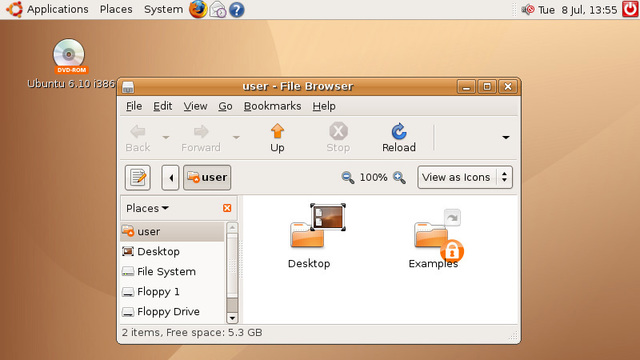Toggle the text-based location edit button
Viewport: 640px width, 360px height.
(x=138, y=178)
